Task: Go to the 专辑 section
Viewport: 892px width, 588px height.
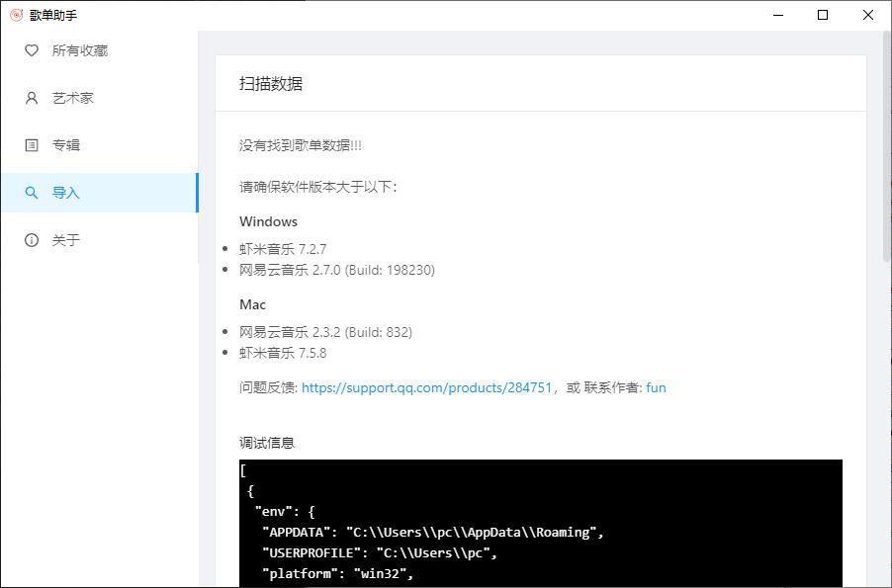Action: coord(100,145)
